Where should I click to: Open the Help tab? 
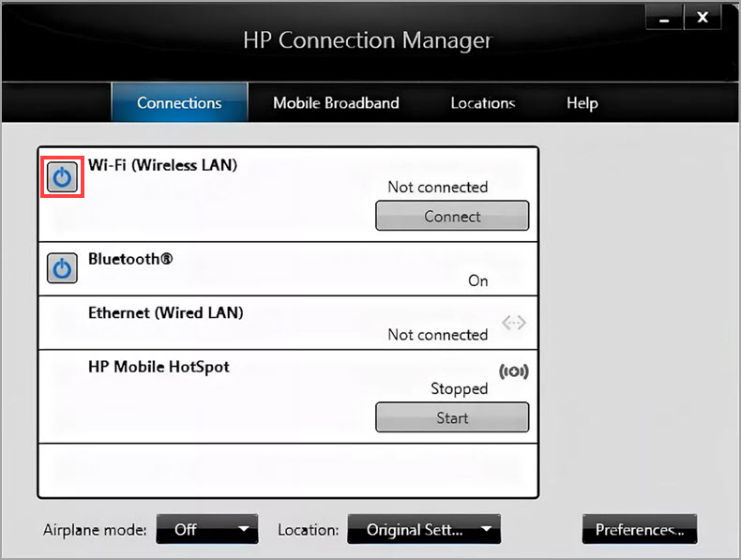point(582,102)
